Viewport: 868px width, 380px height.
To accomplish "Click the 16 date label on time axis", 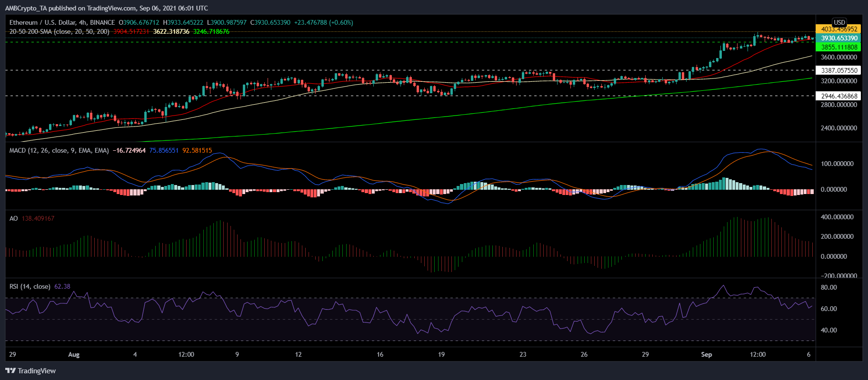I will (x=380, y=354).
